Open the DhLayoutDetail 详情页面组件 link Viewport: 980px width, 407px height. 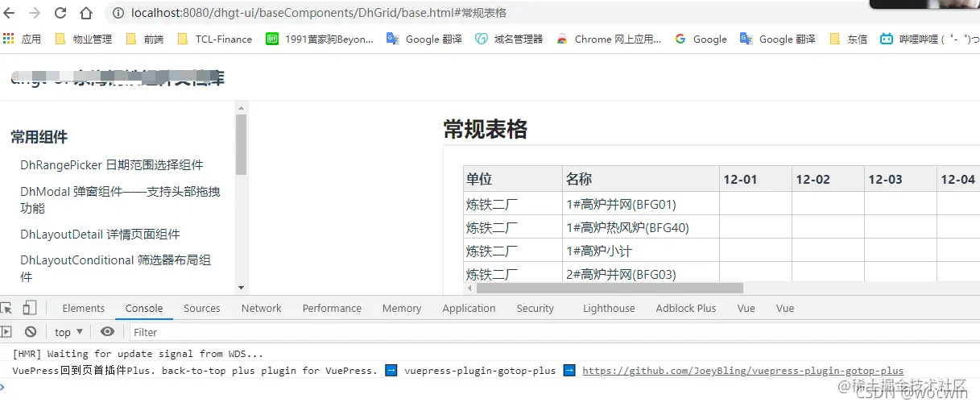click(100, 235)
